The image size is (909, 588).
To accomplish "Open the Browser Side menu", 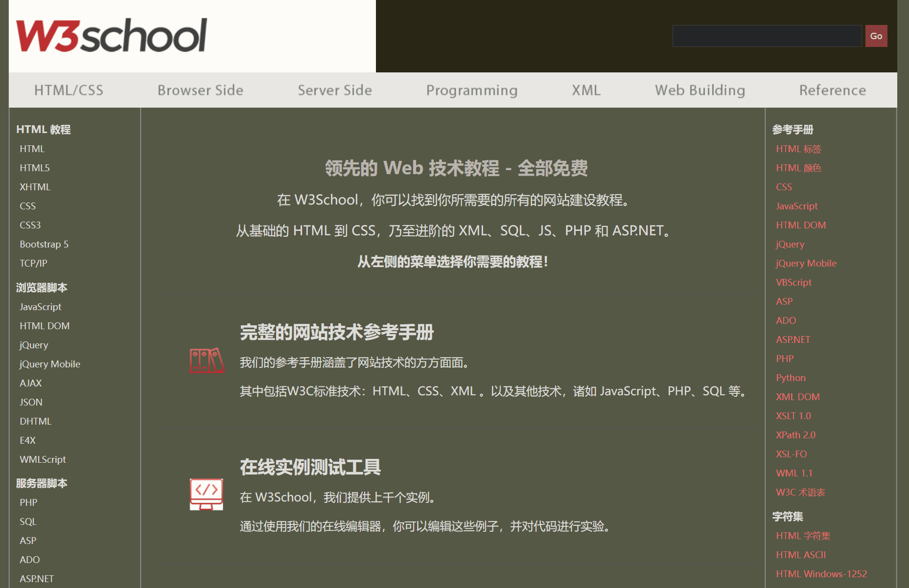I will (x=200, y=90).
